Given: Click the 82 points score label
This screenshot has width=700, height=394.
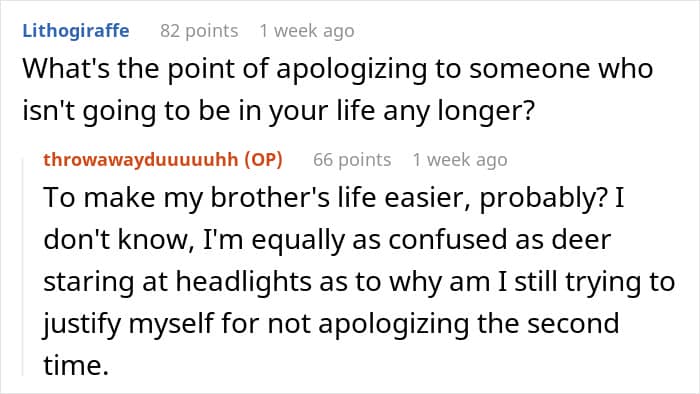Looking at the screenshot, I should coord(199,31).
